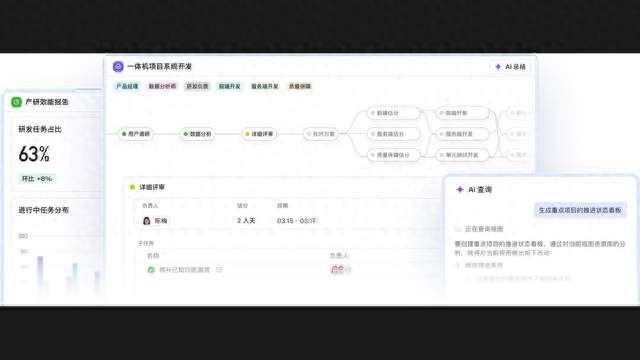Click the name 陈梅 in 负责人 column
Image resolution: width=640 pixels, height=360 pixels.
point(161,221)
